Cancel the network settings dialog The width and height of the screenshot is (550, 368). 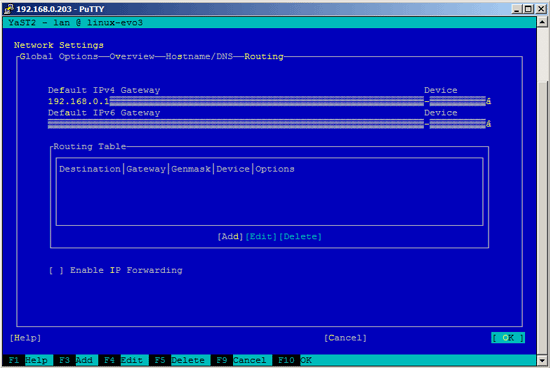[345, 338]
